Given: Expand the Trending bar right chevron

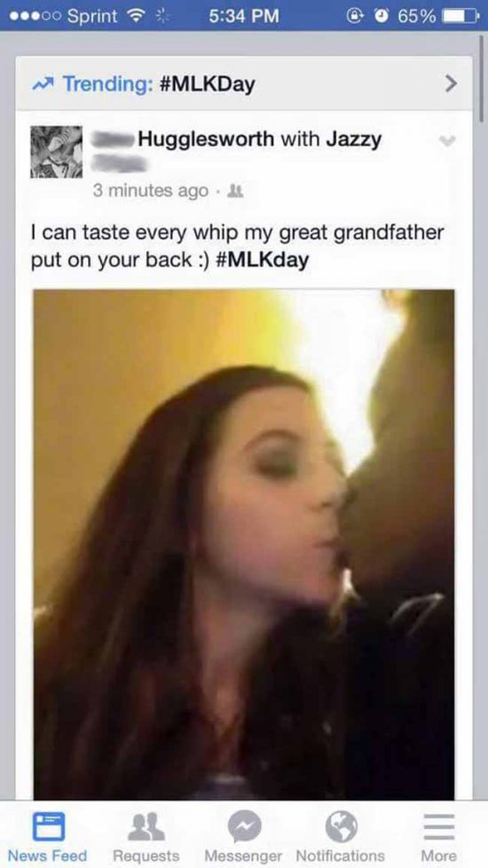Looking at the screenshot, I should 452,84.
